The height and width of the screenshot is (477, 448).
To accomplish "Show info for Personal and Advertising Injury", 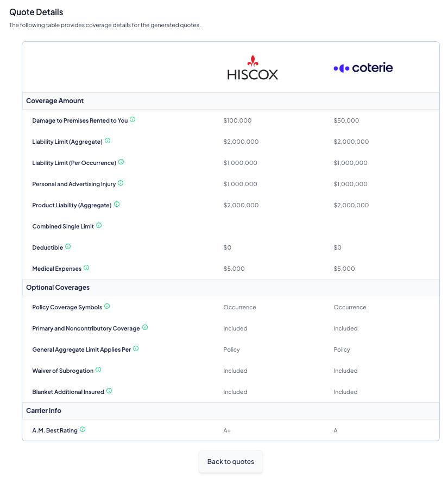I will click(x=121, y=183).
